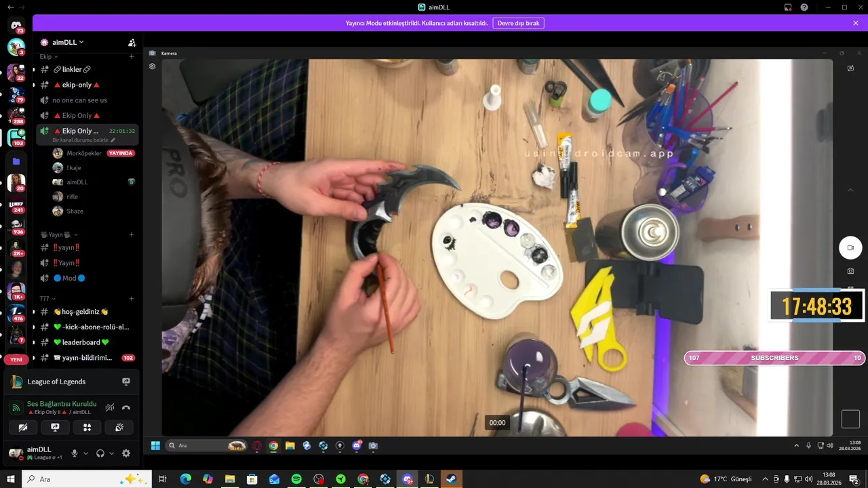Add channel to Yayın category plus

(x=132, y=235)
